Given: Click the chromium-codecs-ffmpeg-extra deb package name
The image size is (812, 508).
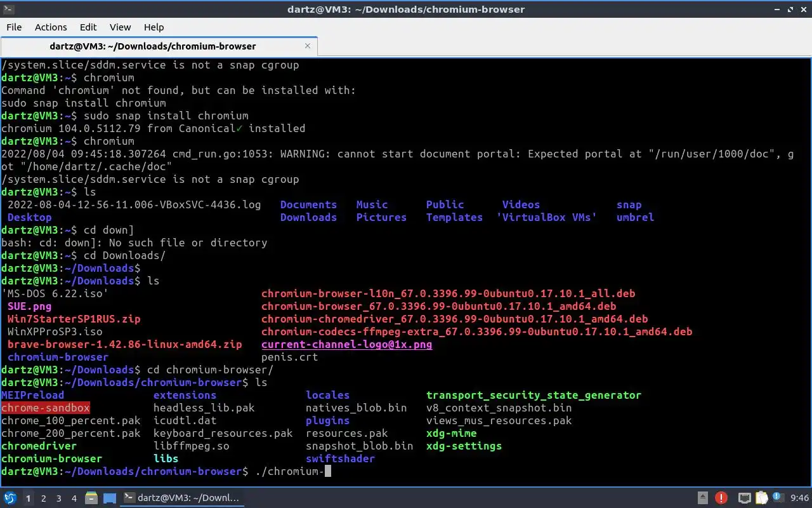Looking at the screenshot, I should pos(477,331).
